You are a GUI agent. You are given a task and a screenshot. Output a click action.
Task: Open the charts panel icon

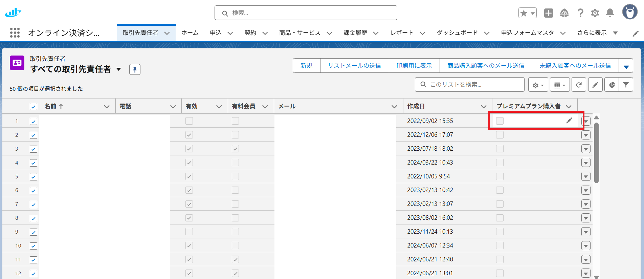(612, 85)
